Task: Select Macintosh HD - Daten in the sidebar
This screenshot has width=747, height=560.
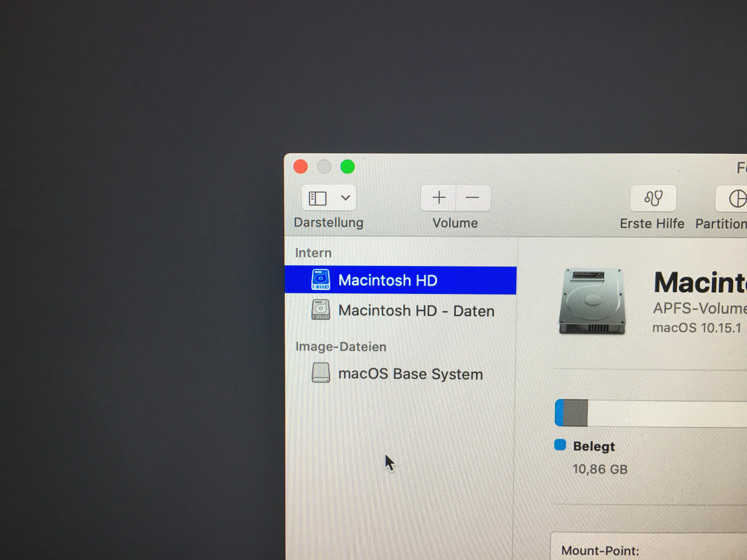Action: 416,310
